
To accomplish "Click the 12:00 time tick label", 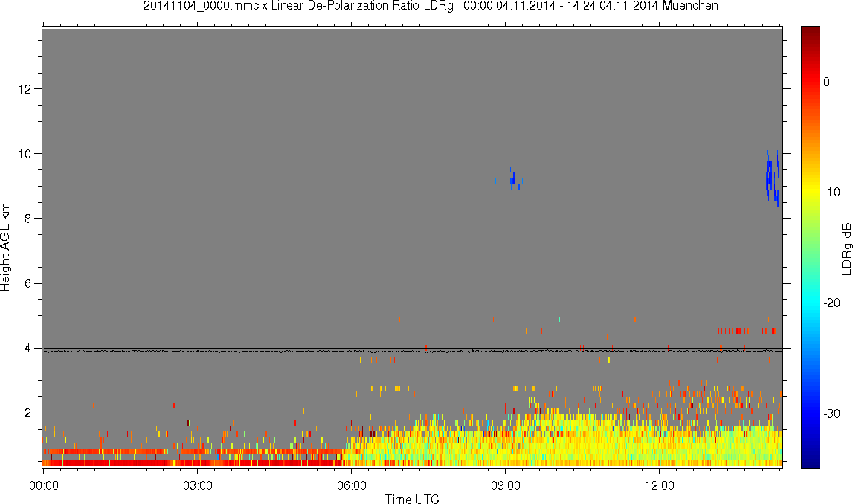I will click(660, 485).
